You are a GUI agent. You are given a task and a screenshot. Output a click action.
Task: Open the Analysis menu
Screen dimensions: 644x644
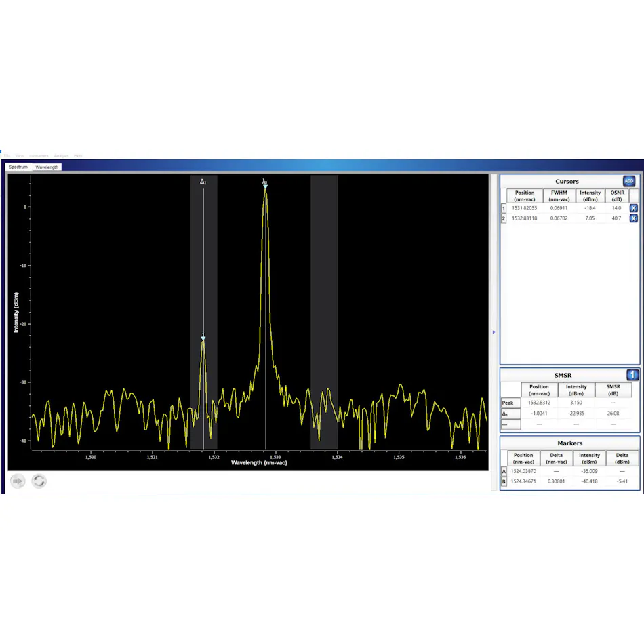pos(61,155)
